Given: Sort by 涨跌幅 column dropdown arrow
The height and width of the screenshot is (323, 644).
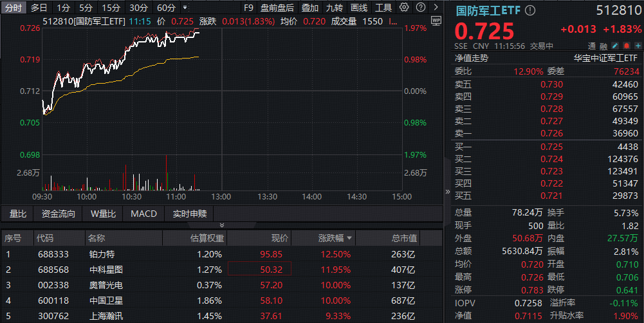Looking at the screenshot, I should tap(349, 239).
